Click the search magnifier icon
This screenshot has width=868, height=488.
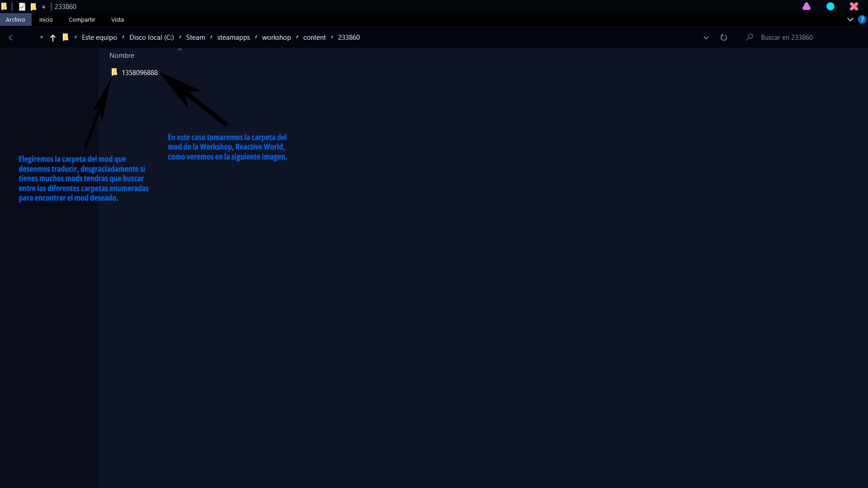tap(749, 38)
